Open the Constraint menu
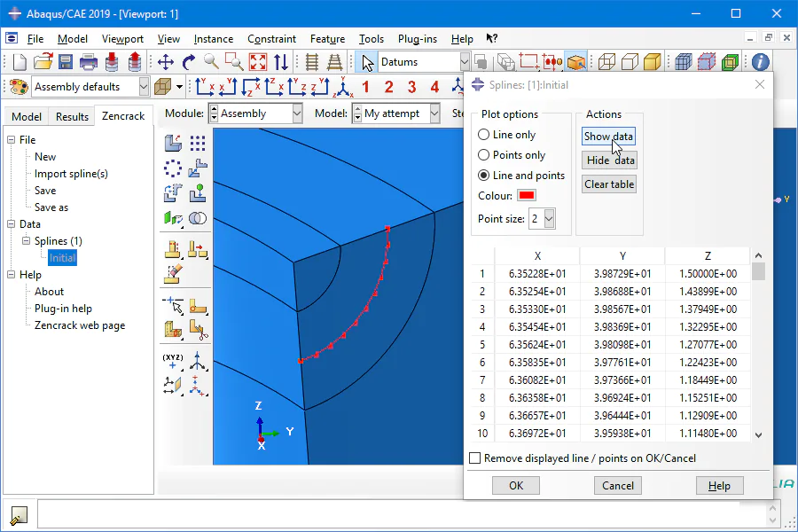The height and width of the screenshot is (532, 798). [272, 39]
